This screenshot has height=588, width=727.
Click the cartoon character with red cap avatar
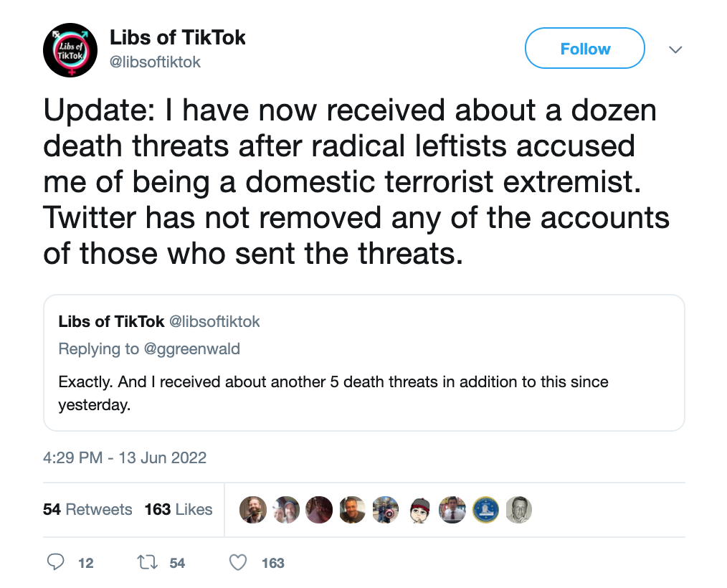(419, 510)
